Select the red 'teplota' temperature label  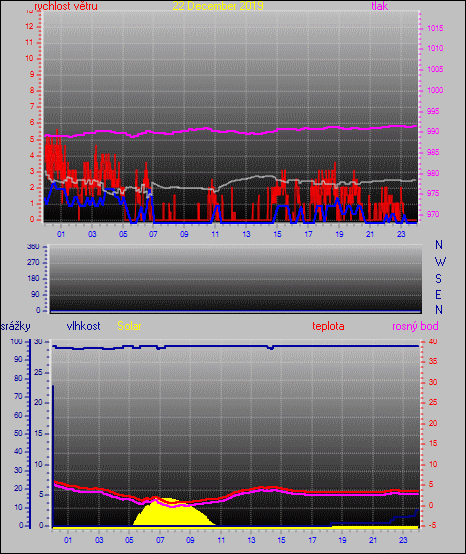(x=328, y=326)
